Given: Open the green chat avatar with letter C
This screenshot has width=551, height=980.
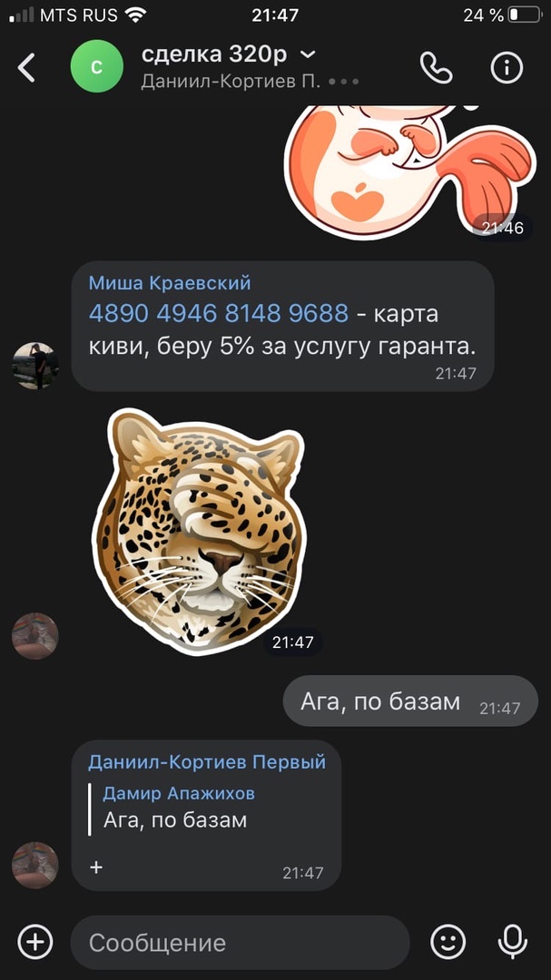Looking at the screenshot, I should click(97, 66).
